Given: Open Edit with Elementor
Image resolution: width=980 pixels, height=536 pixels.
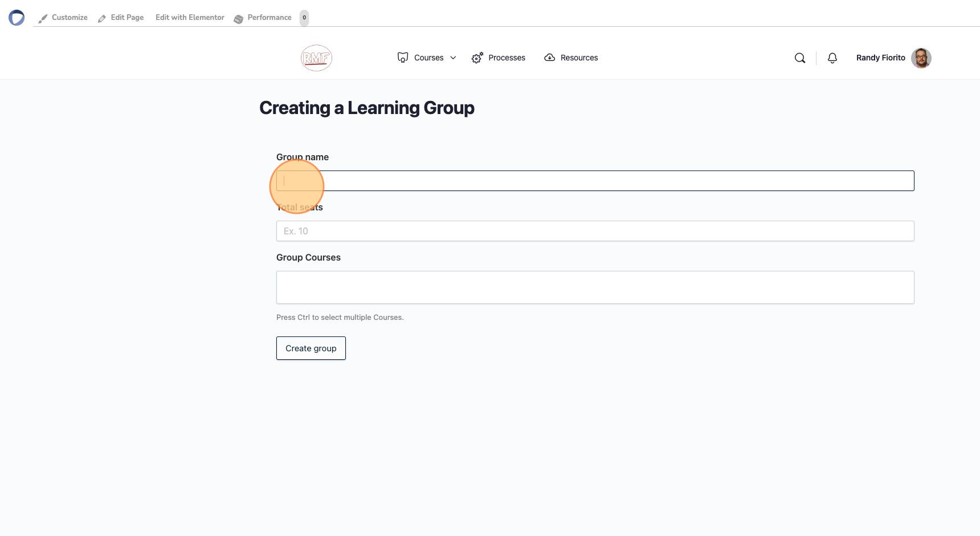Looking at the screenshot, I should point(190,18).
